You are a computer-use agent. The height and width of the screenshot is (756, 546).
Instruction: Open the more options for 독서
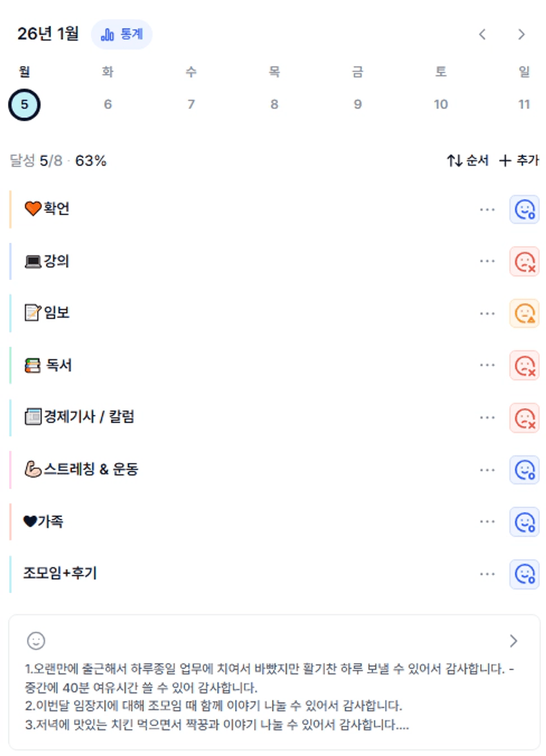point(487,365)
